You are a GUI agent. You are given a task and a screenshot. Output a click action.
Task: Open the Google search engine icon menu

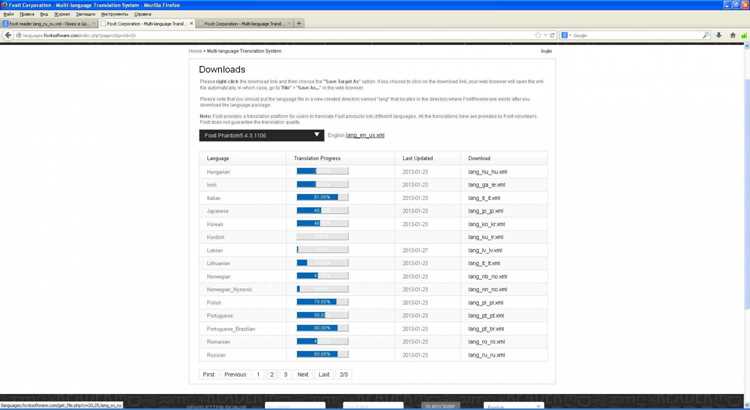[565, 35]
